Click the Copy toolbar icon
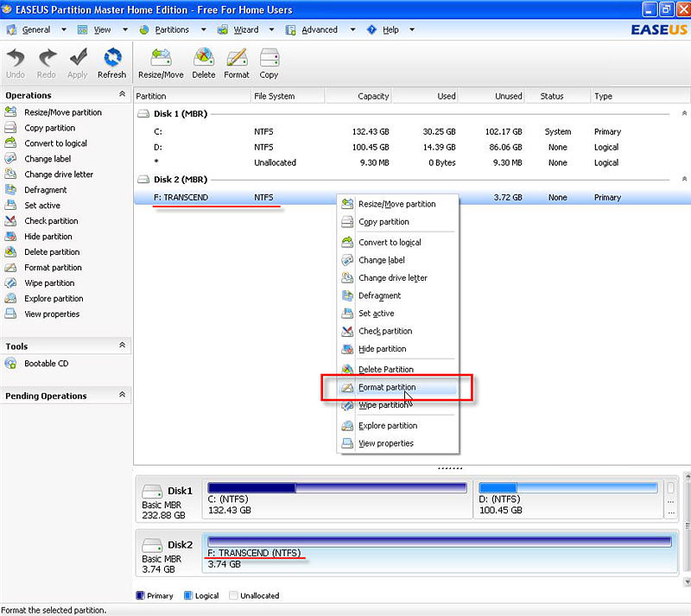 pos(269,60)
